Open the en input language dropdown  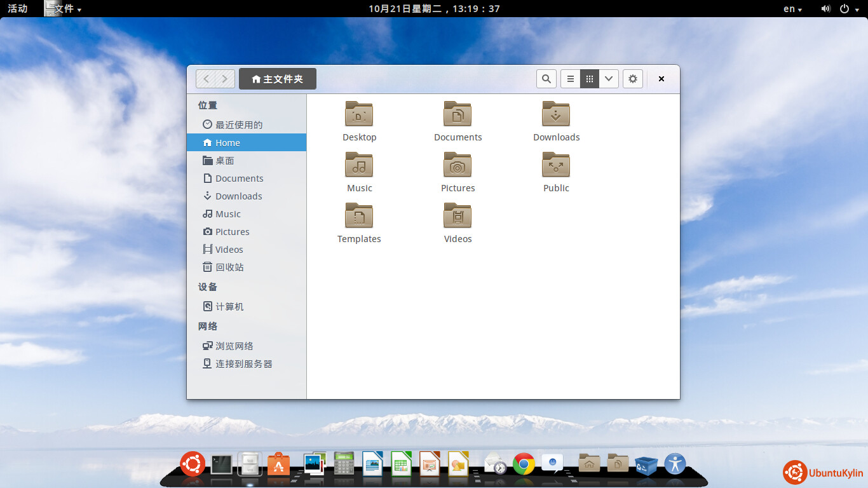click(x=792, y=9)
